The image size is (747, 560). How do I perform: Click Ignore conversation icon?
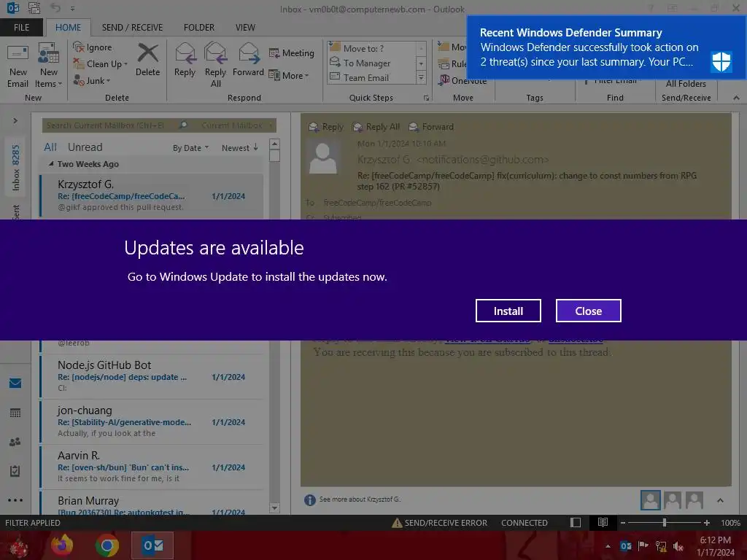coord(79,47)
